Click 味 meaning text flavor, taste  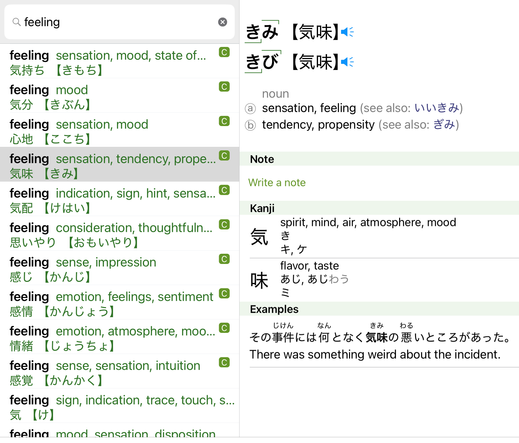[x=309, y=266]
